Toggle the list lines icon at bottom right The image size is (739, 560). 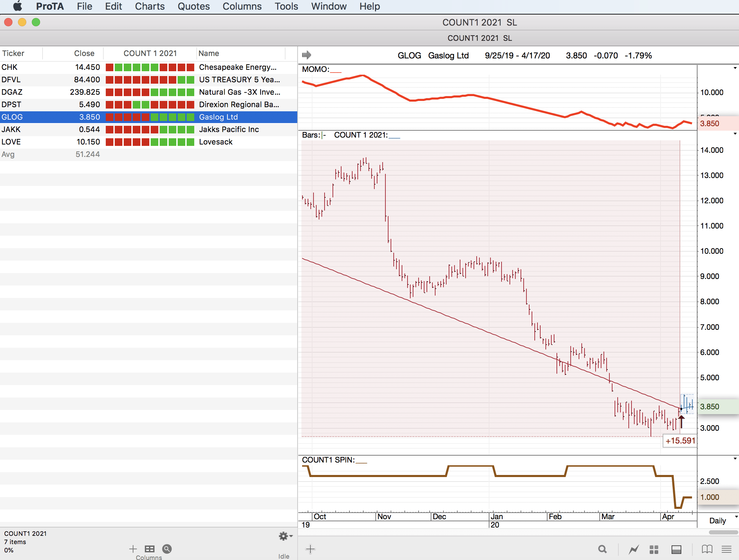click(727, 549)
